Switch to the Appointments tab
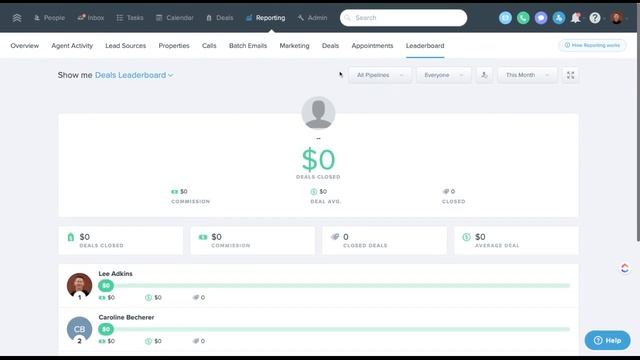Image resolution: width=640 pixels, height=360 pixels. point(372,46)
